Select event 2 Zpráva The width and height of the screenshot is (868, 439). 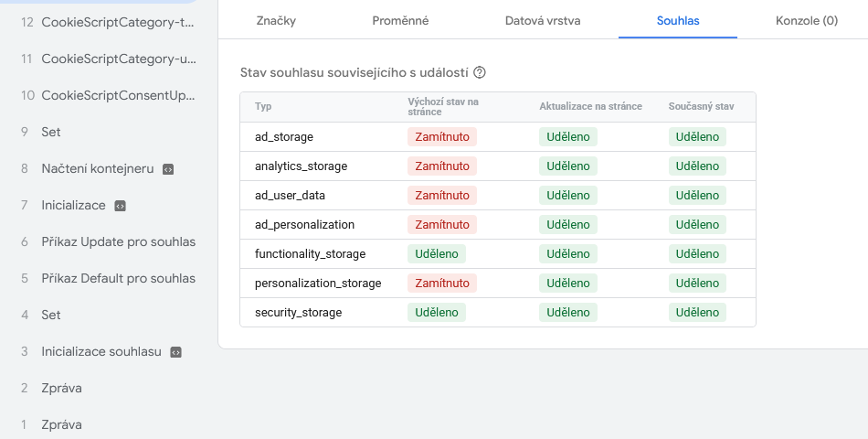(x=109, y=388)
